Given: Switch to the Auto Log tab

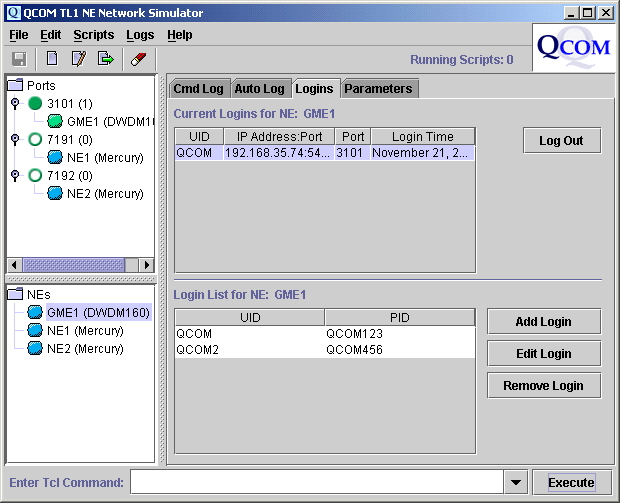Looking at the screenshot, I should pos(259,89).
